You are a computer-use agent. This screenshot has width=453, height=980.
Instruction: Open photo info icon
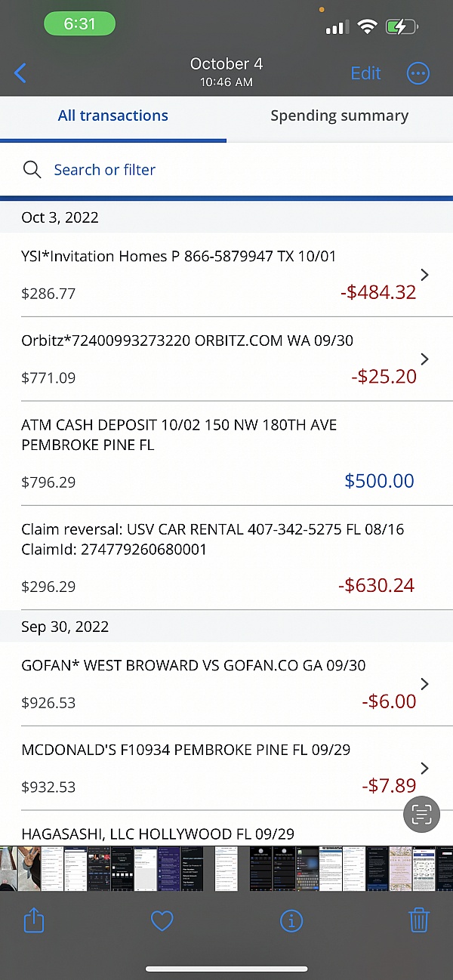pyautogui.click(x=291, y=920)
